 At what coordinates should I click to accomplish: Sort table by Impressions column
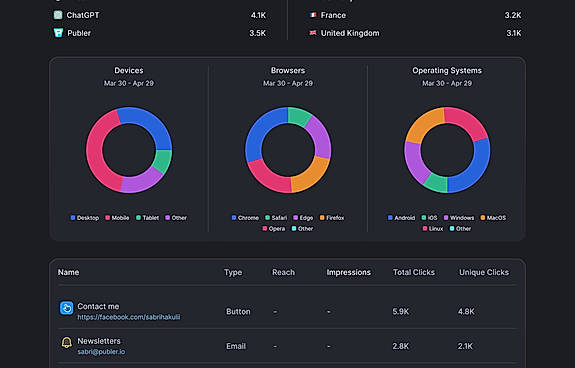348,272
